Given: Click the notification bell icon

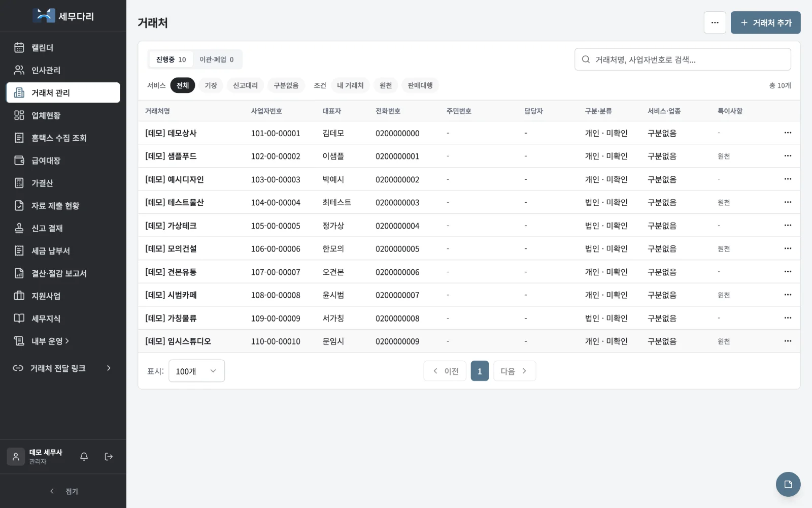Looking at the screenshot, I should point(84,457).
